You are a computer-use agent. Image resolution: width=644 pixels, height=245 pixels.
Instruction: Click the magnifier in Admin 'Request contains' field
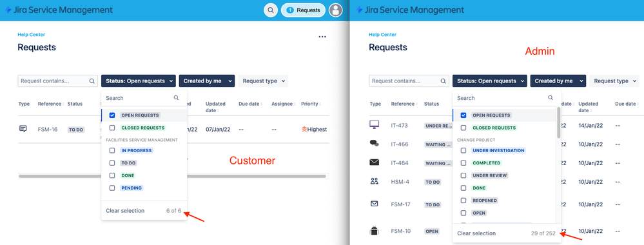(x=443, y=81)
